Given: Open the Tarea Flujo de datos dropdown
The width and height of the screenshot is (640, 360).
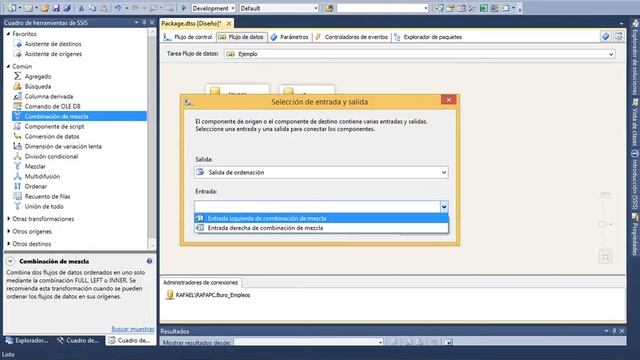Looking at the screenshot, I should tap(611, 54).
